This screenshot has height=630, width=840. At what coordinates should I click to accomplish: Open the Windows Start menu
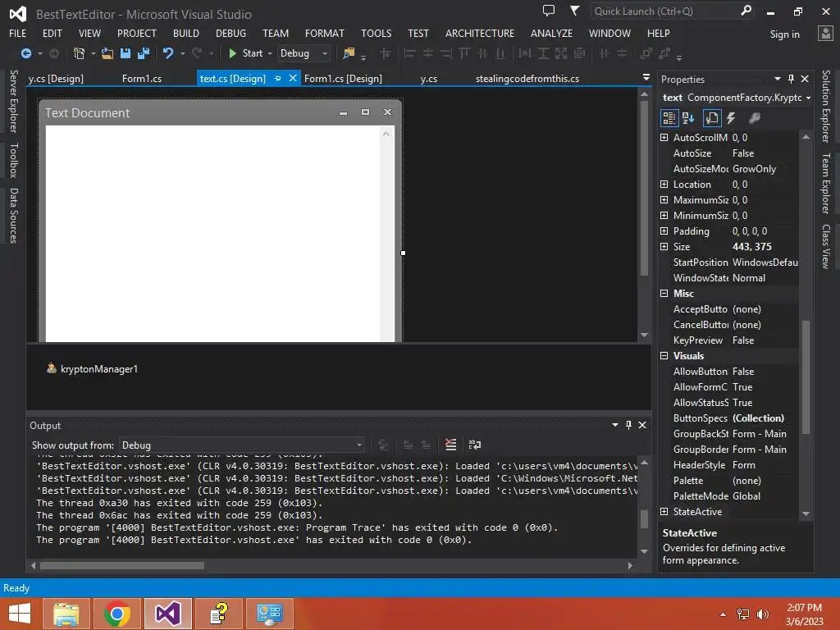point(20,614)
